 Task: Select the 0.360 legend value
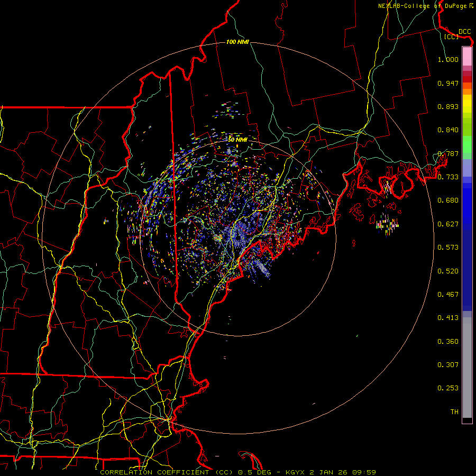(x=448, y=342)
